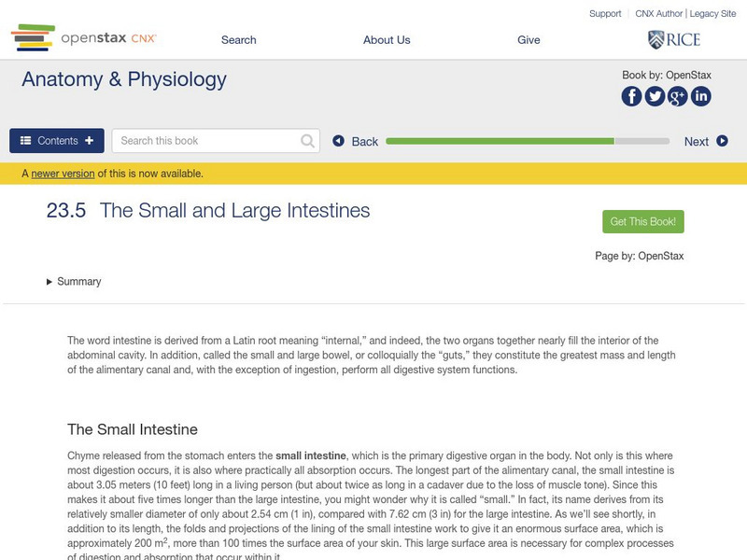This screenshot has width=747, height=560.
Task: Click the Support link
Action: [605, 14]
